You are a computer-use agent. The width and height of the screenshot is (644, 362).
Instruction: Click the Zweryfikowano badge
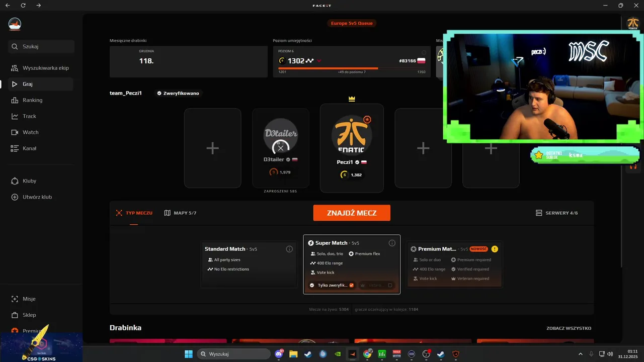178,94
